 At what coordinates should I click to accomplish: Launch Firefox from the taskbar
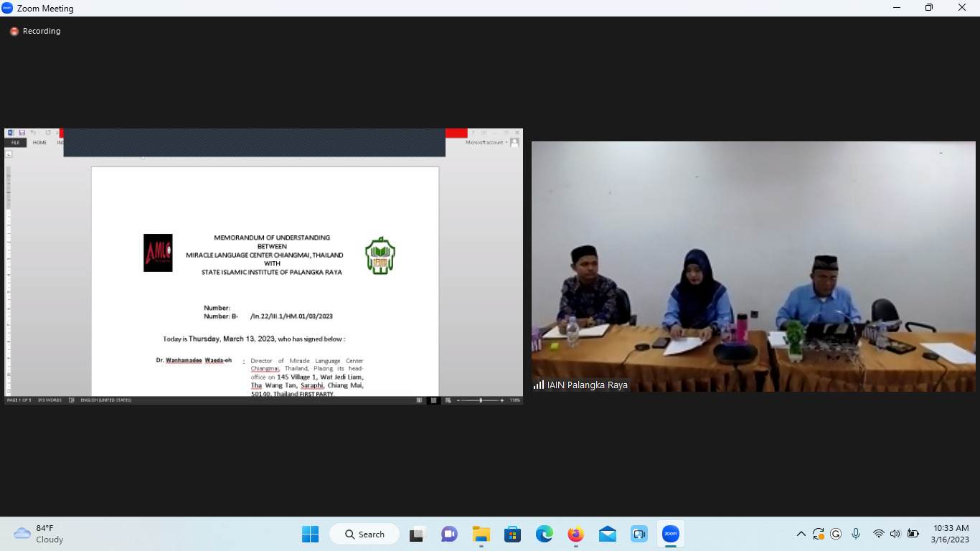[x=575, y=534]
